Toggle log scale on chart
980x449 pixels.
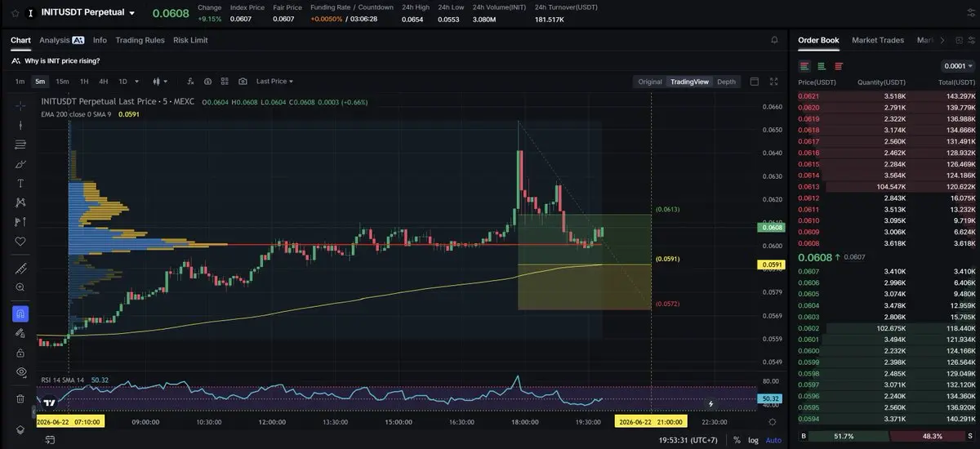[x=752, y=440]
